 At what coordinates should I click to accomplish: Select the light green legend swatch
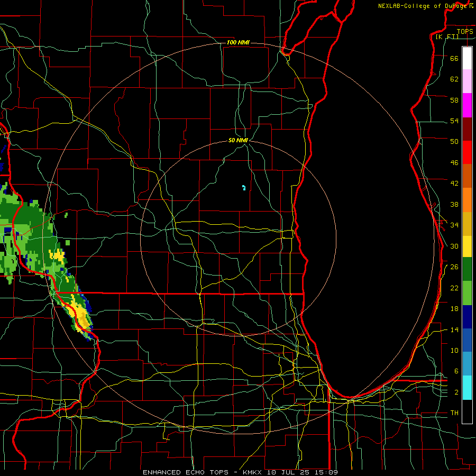(x=467, y=293)
